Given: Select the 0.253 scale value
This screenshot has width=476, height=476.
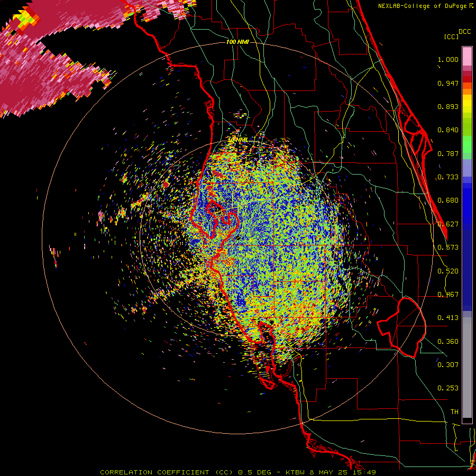Looking at the screenshot, I should click(448, 388).
